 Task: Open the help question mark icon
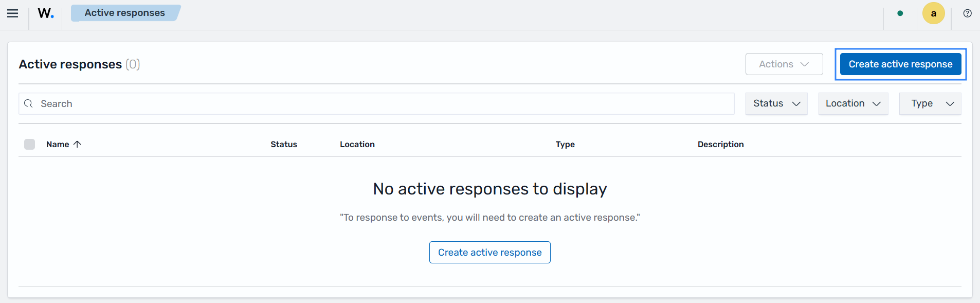coord(967,13)
